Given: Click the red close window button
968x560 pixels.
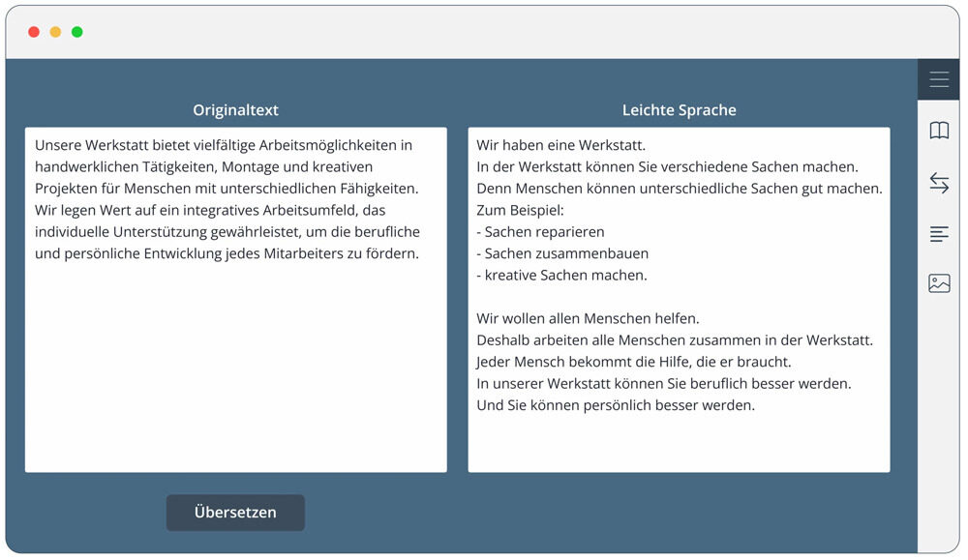Looking at the screenshot, I should tap(34, 32).
